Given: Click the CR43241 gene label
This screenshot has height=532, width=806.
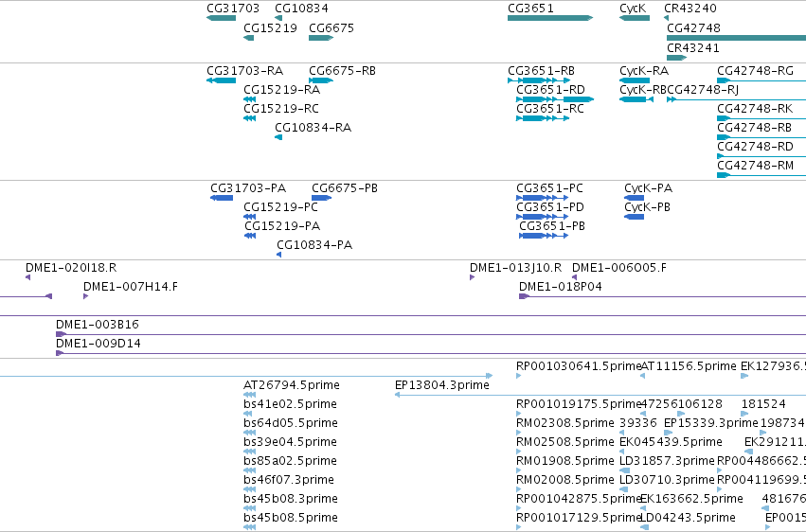Looking at the screenshot, I should tap(693, 47).
